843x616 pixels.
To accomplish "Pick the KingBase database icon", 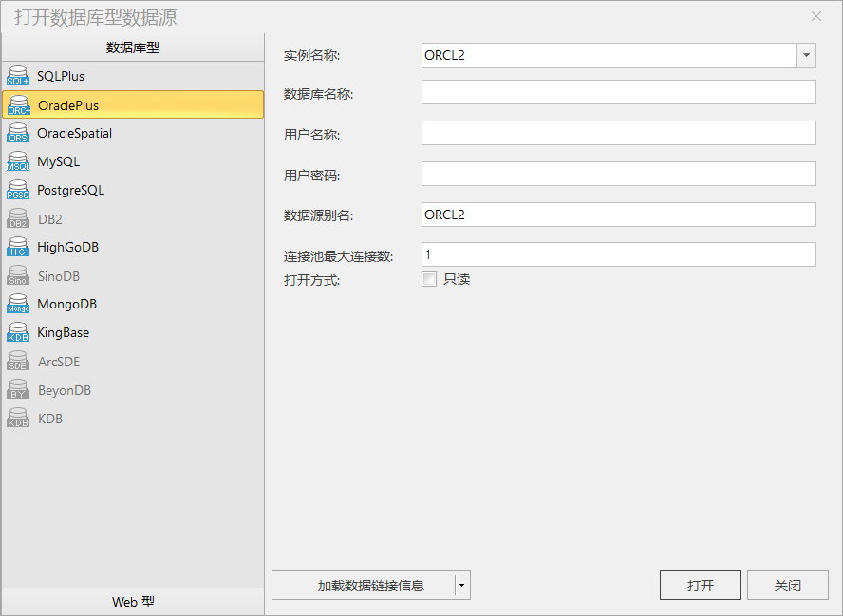I will [18, 333].
